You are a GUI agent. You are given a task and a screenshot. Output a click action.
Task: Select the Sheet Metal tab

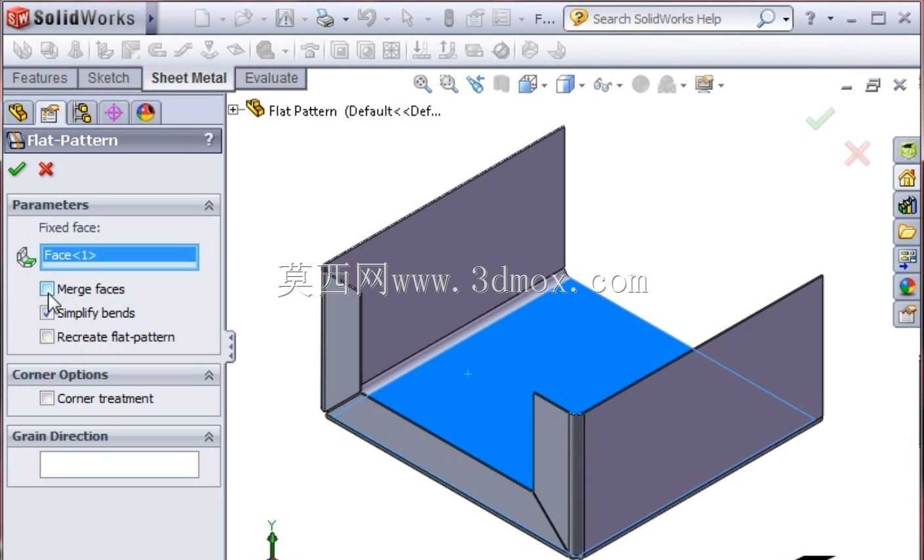tap(189, 78)
